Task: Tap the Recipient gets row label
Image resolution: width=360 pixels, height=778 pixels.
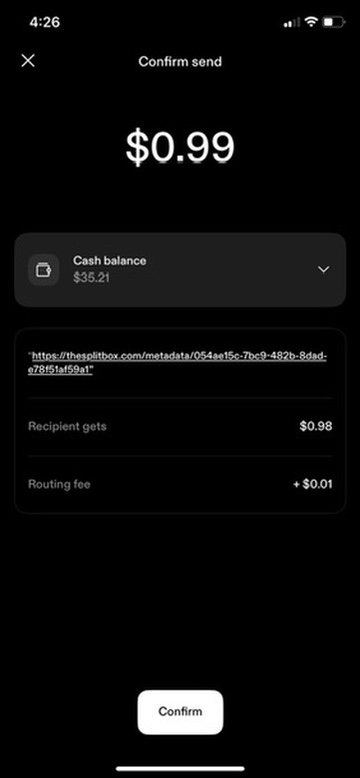Action: [x=67, y=426]
